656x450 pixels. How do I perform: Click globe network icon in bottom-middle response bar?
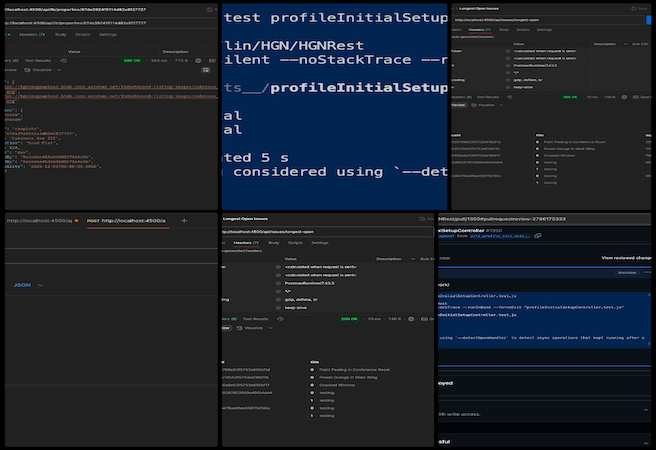tap(411, 319)
